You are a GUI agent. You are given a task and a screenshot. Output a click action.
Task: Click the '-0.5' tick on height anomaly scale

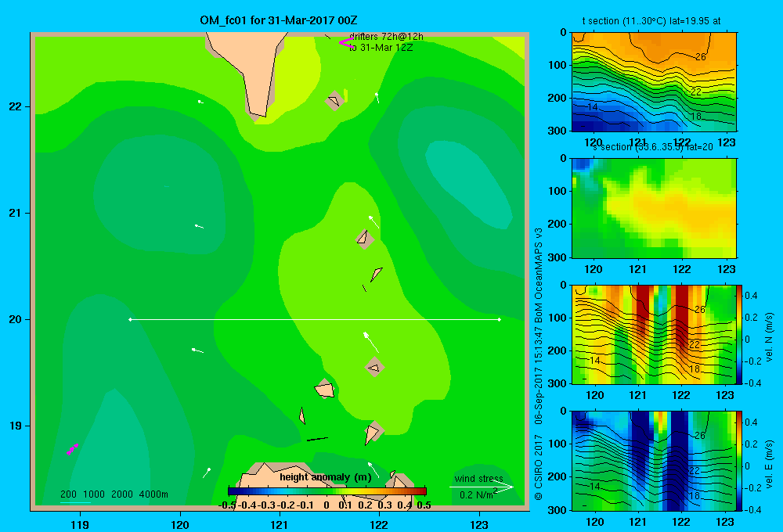tap(227, 505)
